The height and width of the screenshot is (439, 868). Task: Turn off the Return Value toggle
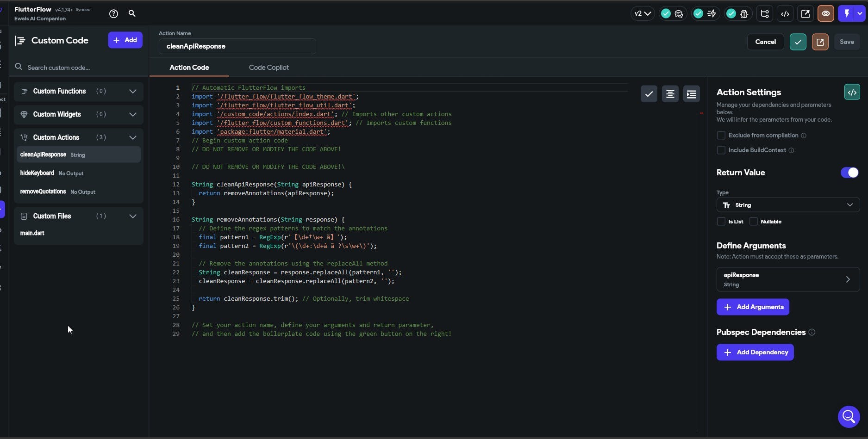pyautogui.click(x=849, y=173)
